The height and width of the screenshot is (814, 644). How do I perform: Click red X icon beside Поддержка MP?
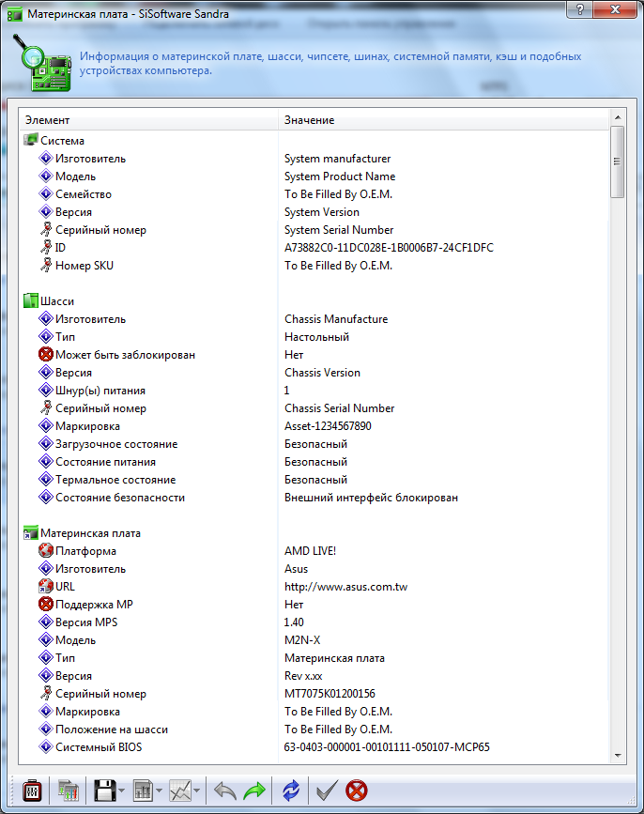pyautogui.click(x=46, y=604)
